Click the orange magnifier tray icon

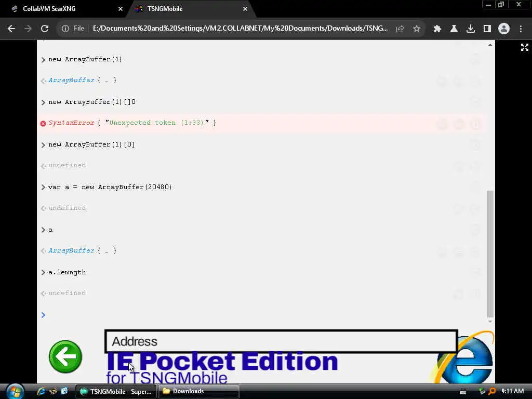point(491,391)
